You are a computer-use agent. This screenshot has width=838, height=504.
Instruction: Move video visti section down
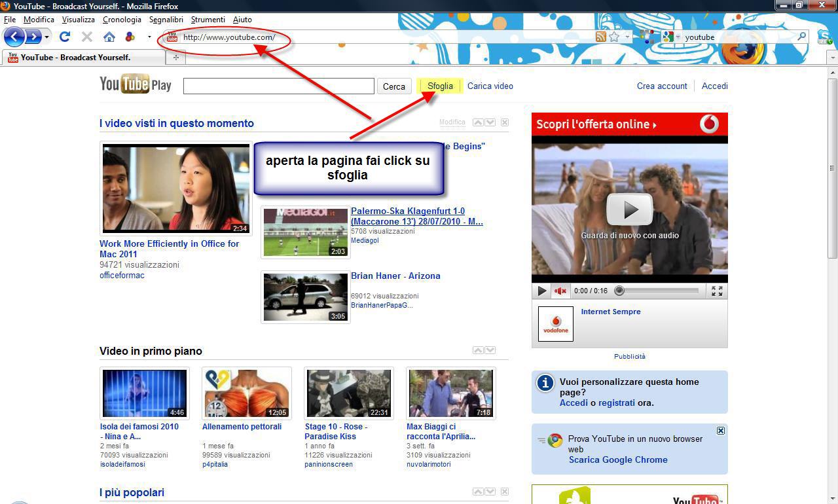490,122
